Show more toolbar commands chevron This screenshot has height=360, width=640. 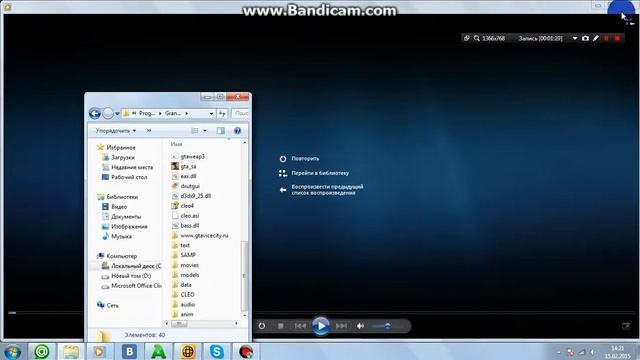[x=149, y=131]
